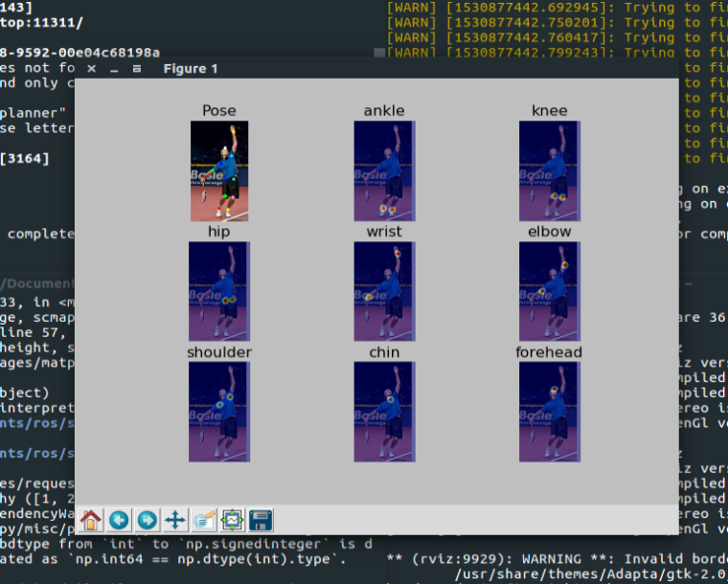Click the '[WARN] [1530877442.750201]' terminal line
The width and height of the screenshot is (728, 584).
pyautogui.click(x=557, y=22)
